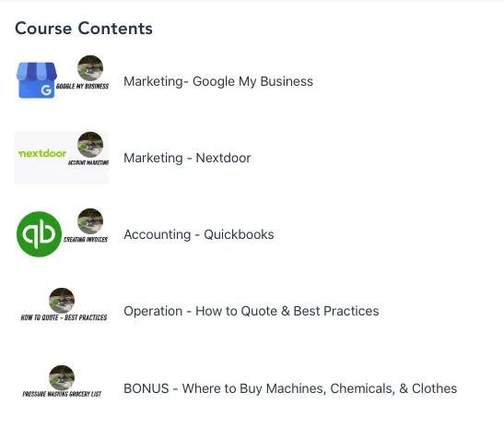
Task: Open the Marketing- Google My Business lesson
Action: coord(218,81)
